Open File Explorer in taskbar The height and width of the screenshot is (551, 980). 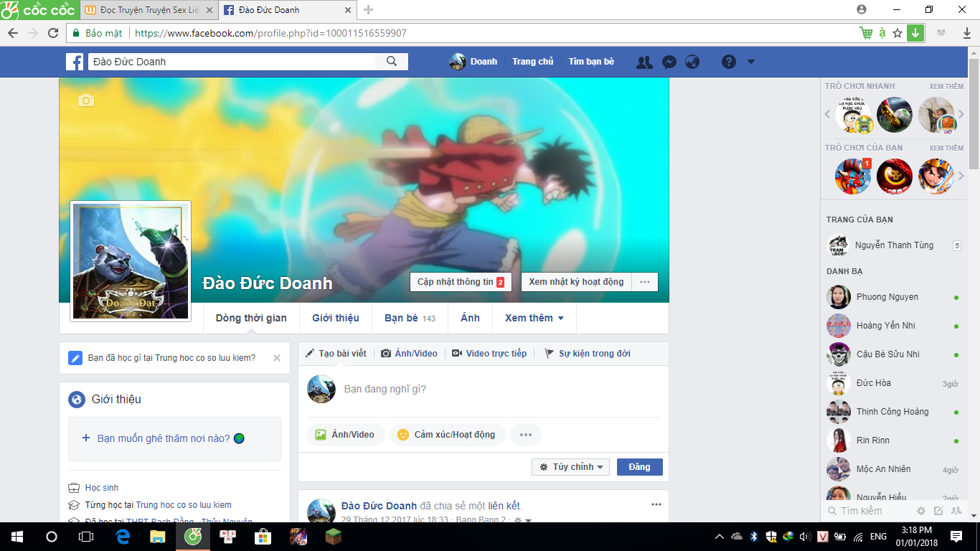point(157,537)
